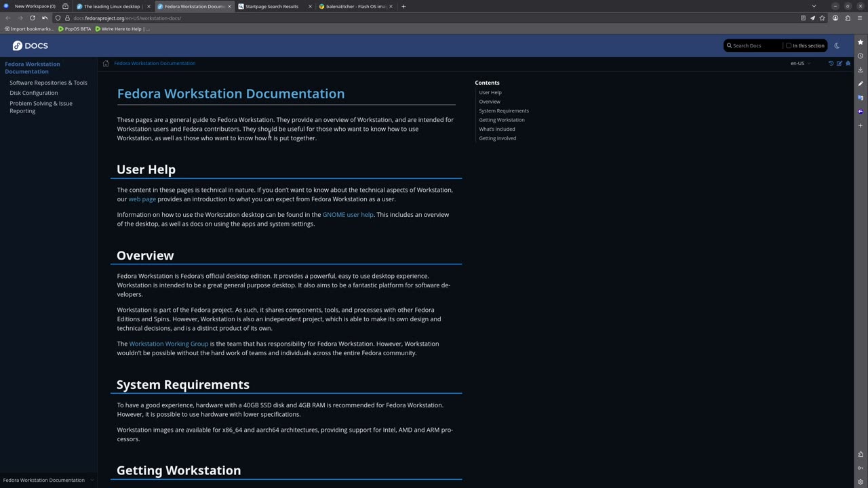Screen dimensions: 868x488
Task: Click the report issue bug icon
Action: click(x=848, y=63)
